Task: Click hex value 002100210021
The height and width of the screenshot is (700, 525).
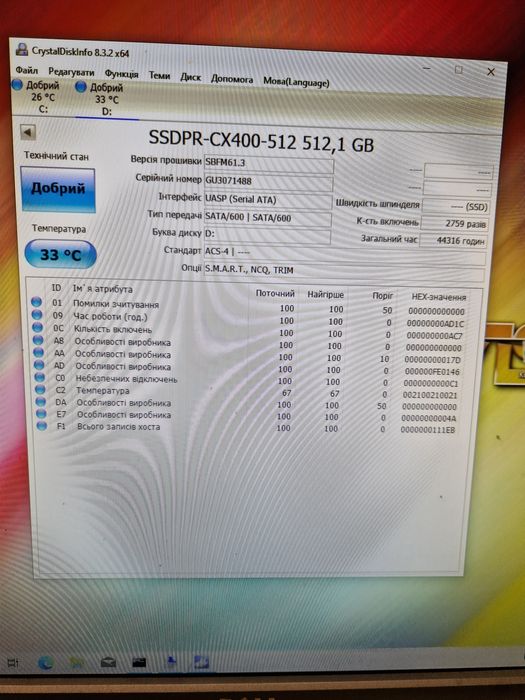Action: [430, 396]
